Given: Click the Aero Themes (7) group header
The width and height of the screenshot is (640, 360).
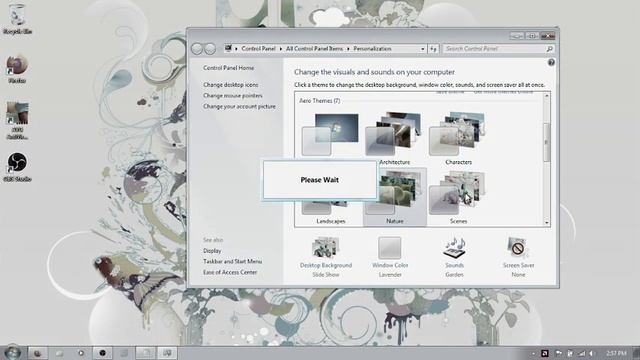Looking at the screenshot, I should pos(320,101).
